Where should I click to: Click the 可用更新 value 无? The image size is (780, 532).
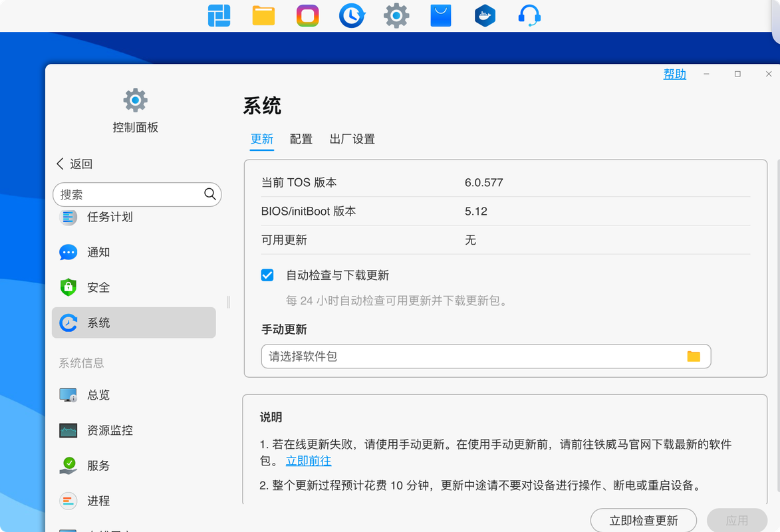tap(470, 240)
